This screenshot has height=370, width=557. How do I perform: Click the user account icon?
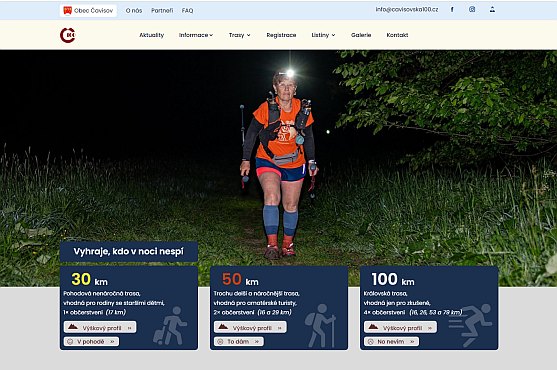pos(492,10)
